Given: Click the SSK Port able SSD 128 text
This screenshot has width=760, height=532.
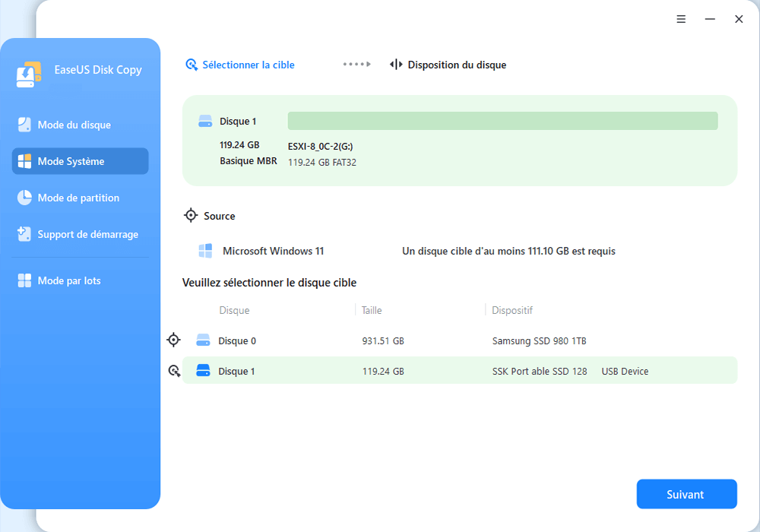Looking at the screenshot, I should 540,371.
